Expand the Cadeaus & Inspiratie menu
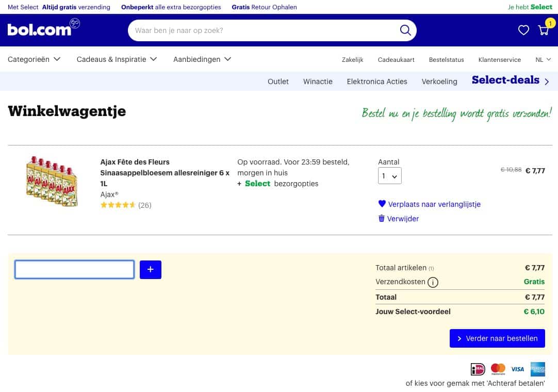Viewport: 558px width, 392px height. [117, 59]
